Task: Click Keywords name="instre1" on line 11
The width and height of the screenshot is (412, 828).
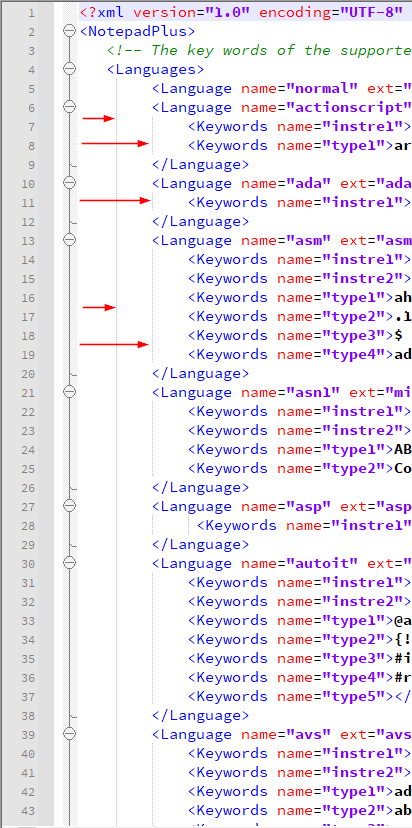Action: pyautogui.click(x=299, y=203)
